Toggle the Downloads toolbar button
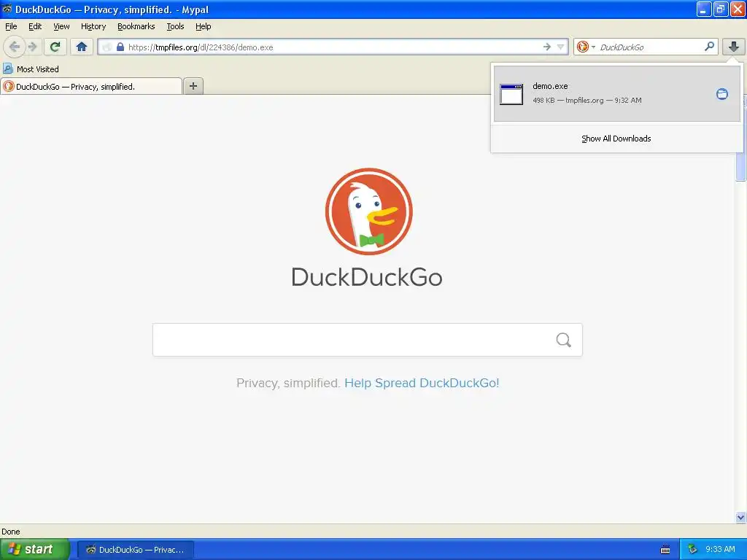Viewport: 747px width, 560px height. tap(734, 47)
